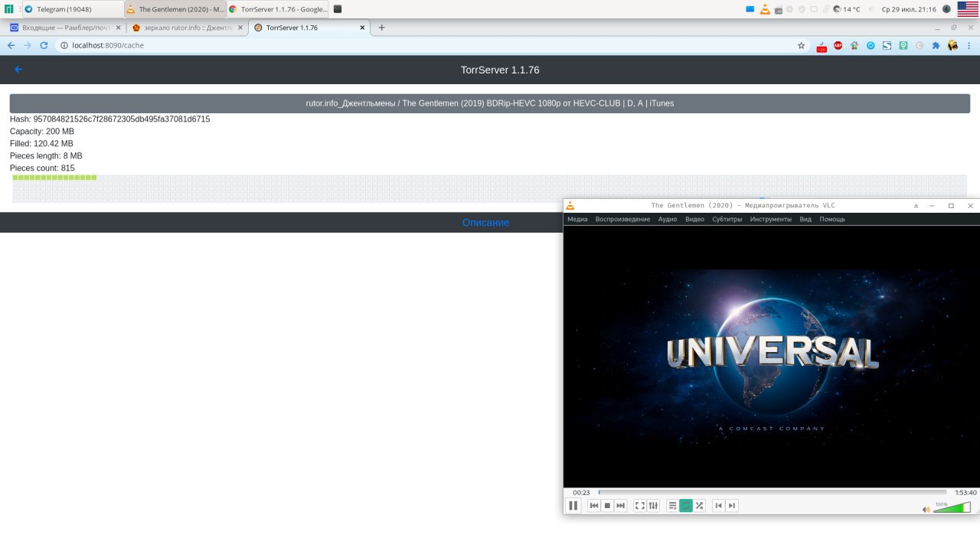Switch to Telegram in the taskbar
This screenshot has width=980, height=551.
coord(73,9)
